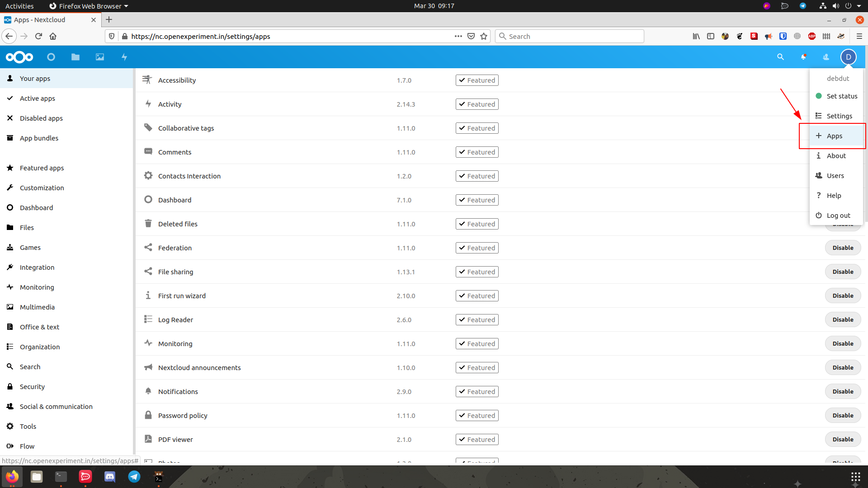Click the Collaborative tags app name

pos(186,128)
